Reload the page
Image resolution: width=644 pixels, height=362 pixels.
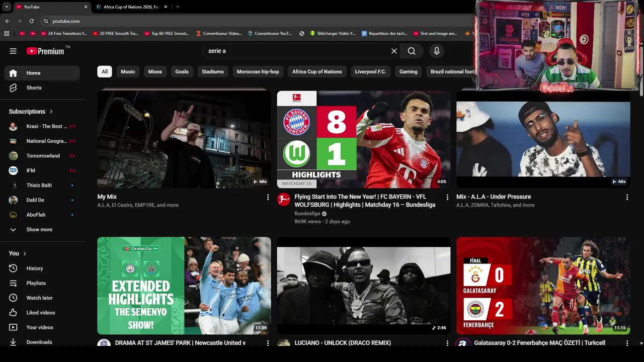pyautogui.click(x=31, y=21)
